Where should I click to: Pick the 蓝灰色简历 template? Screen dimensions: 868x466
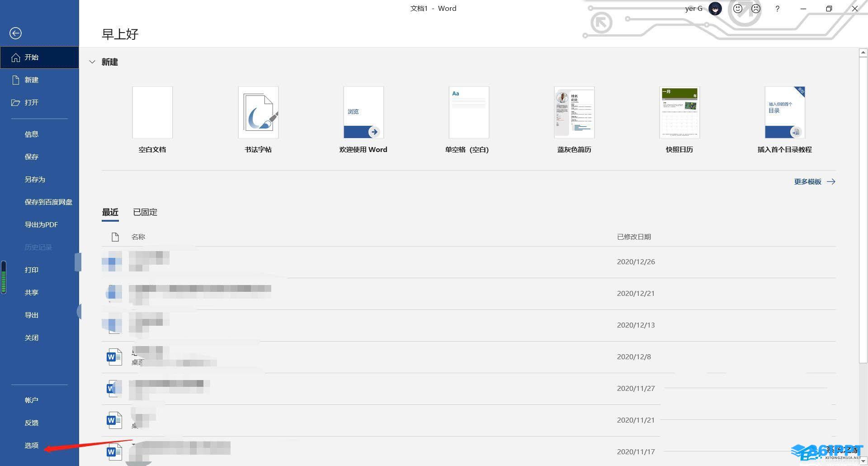(574, 120)
